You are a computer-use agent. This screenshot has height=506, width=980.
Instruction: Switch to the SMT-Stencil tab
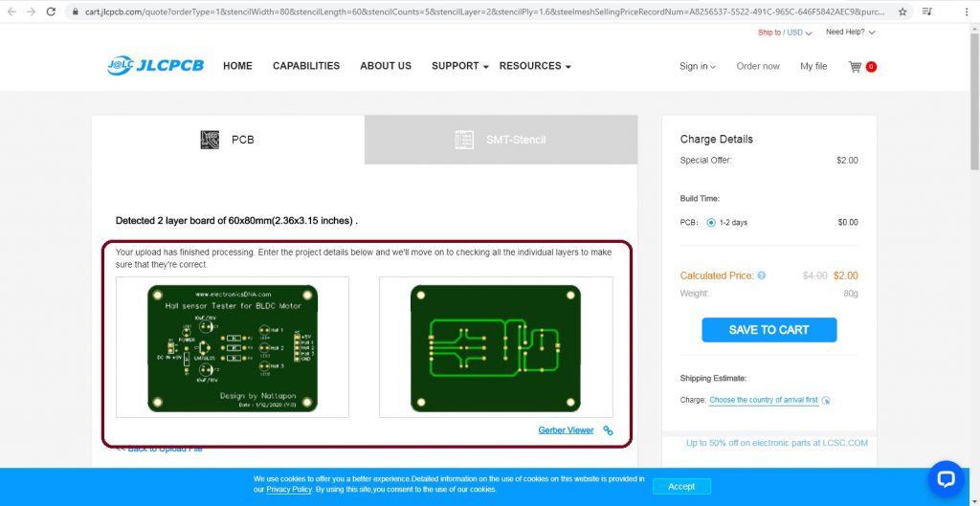point(501,140)
